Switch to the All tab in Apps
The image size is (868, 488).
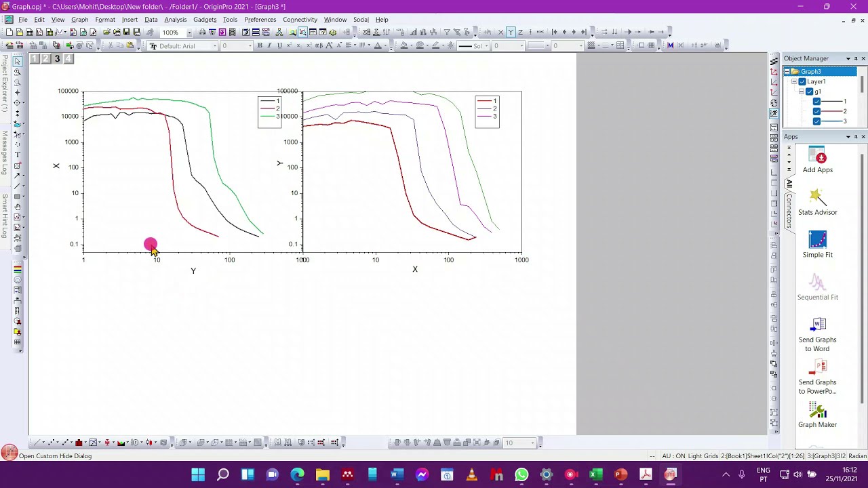789,184
